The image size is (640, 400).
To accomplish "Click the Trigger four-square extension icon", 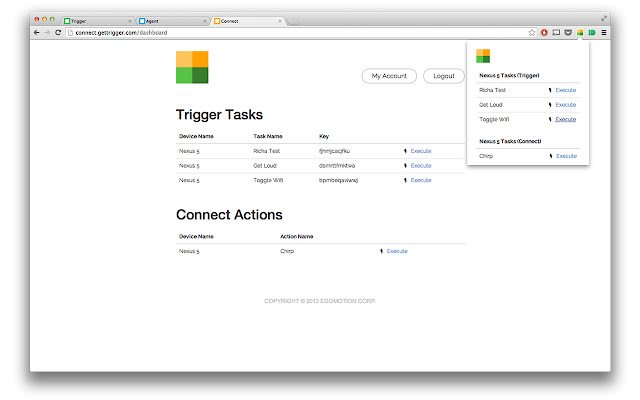I will 580,33.
